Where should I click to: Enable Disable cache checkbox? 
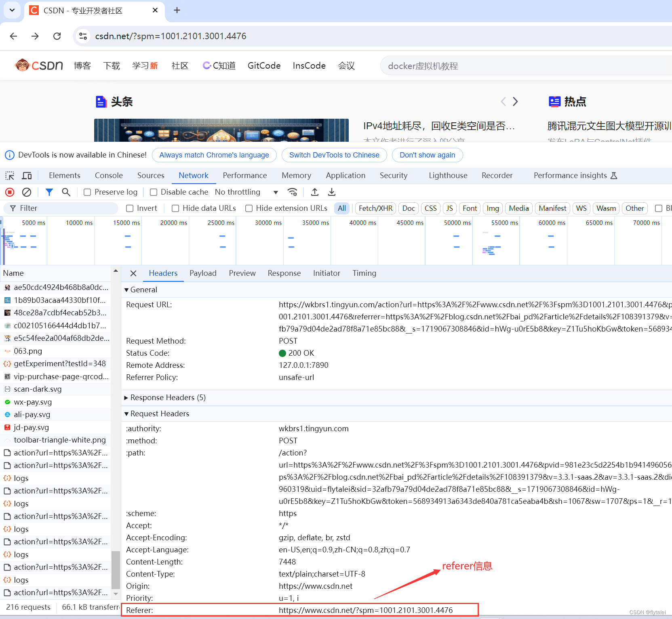point(154,192)
